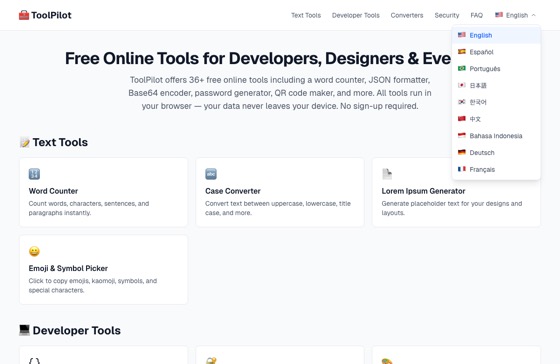
Task: Click the Click to copy emojis description
Action: (93, 285)
